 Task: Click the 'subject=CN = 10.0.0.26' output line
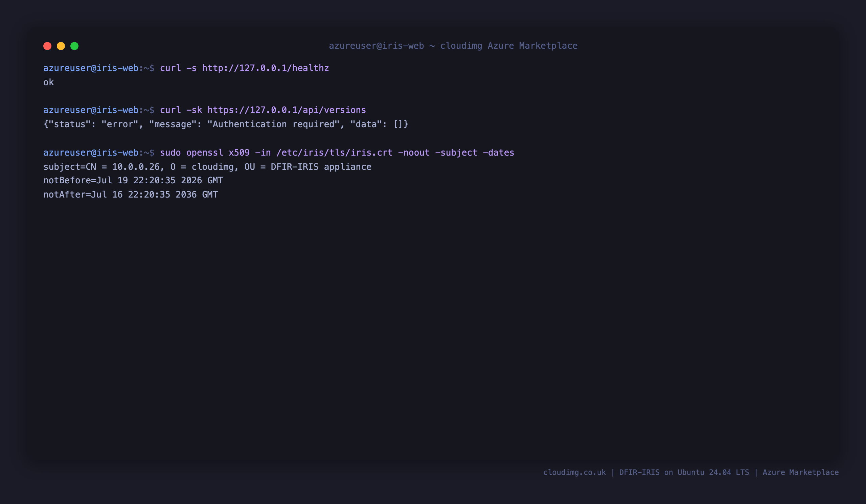pyautogui.click(x=207, y=167)
